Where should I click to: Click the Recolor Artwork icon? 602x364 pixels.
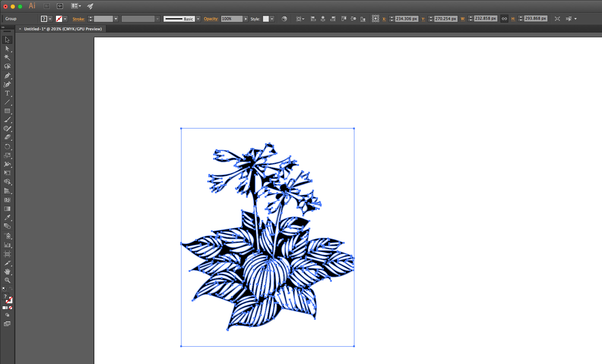pos(284,19)
